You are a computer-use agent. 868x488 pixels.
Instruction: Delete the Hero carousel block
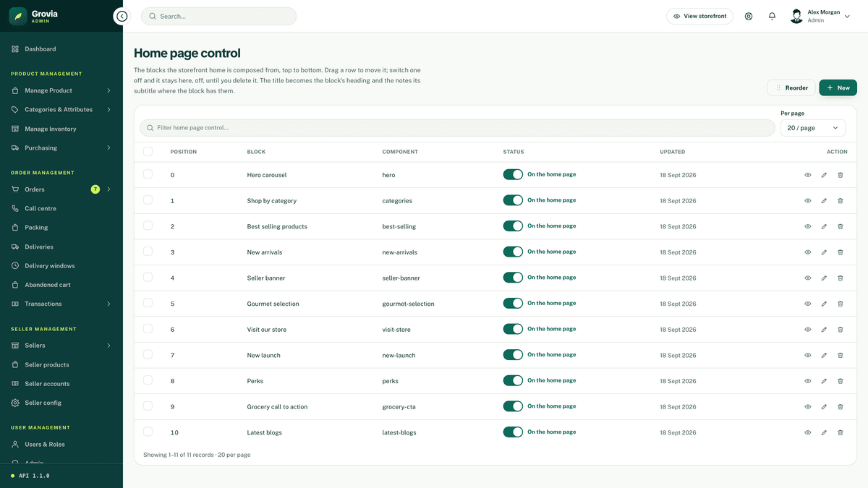coord(840,175)
